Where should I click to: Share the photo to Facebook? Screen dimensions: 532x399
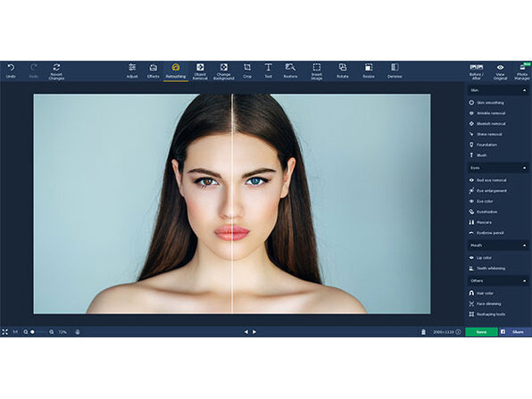point(515,332)
